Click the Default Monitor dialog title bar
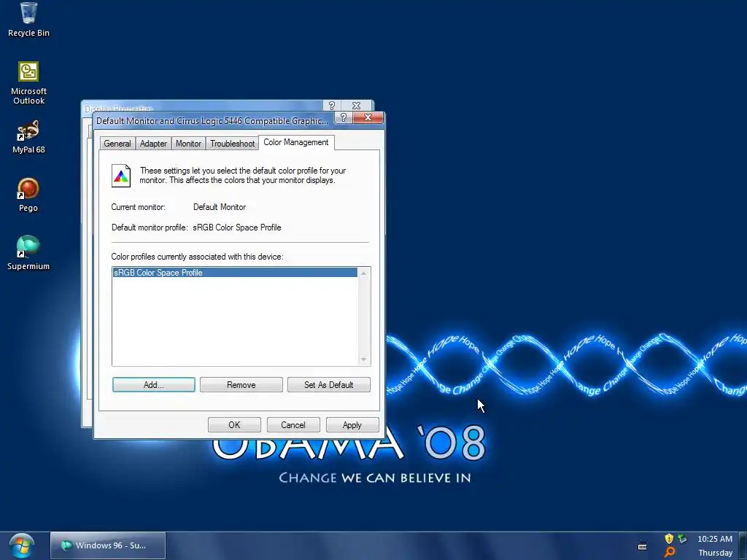 pyautogui.click(x=212, y=121)
